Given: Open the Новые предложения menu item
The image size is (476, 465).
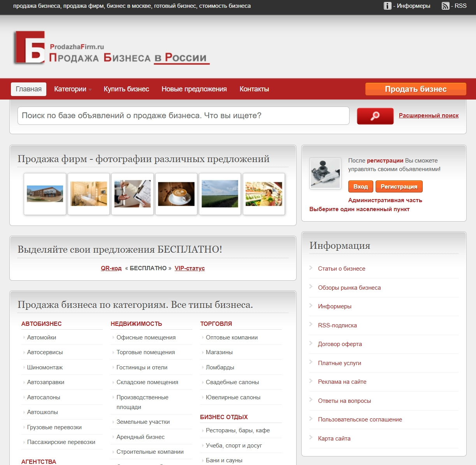Looking at the screenshot, I should click(194, 89).
